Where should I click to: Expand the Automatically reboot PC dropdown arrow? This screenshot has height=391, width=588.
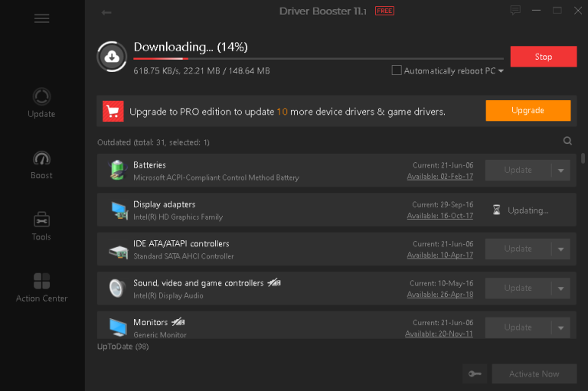pos(501,71)
